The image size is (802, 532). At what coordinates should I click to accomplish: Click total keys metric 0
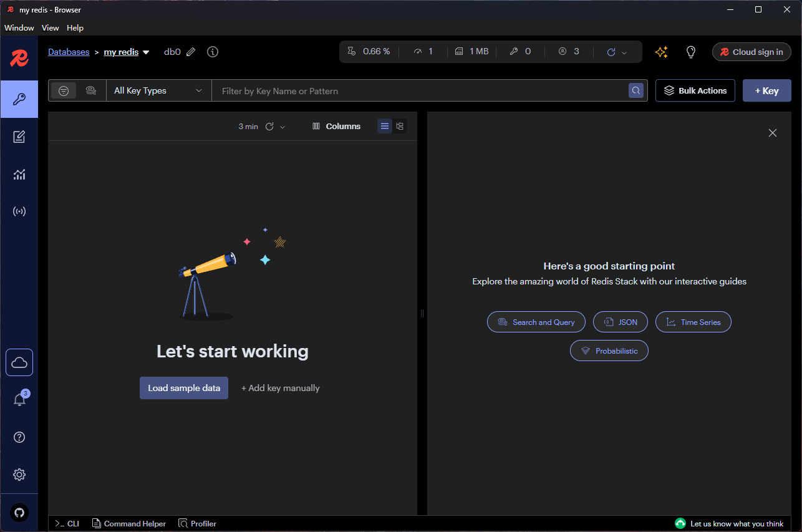521,52
